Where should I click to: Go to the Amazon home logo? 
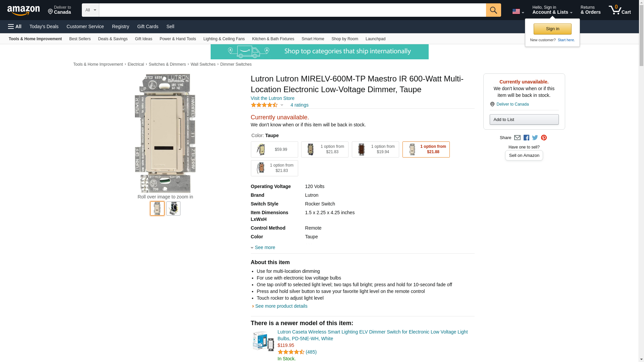click(23, 10)
